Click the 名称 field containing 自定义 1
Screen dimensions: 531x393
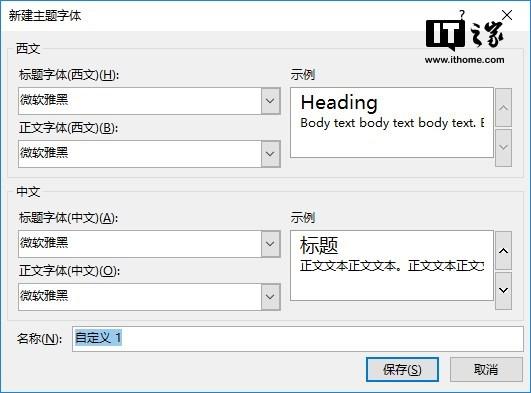298,339
